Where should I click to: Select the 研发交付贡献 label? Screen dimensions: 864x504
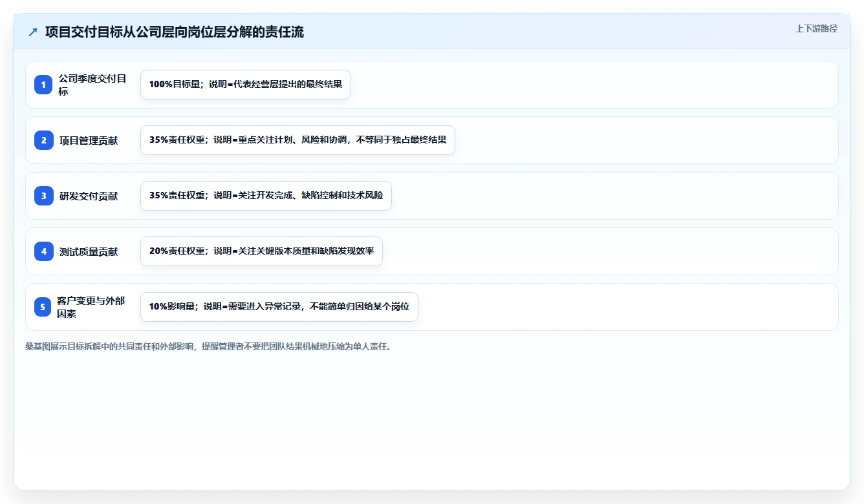tap(89, 196)
